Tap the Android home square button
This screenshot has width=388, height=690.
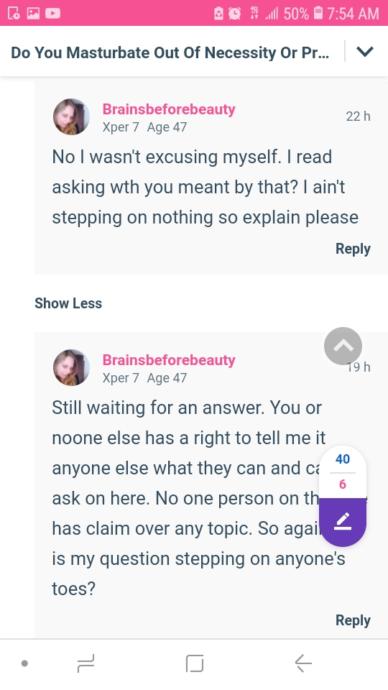(194, 663)
